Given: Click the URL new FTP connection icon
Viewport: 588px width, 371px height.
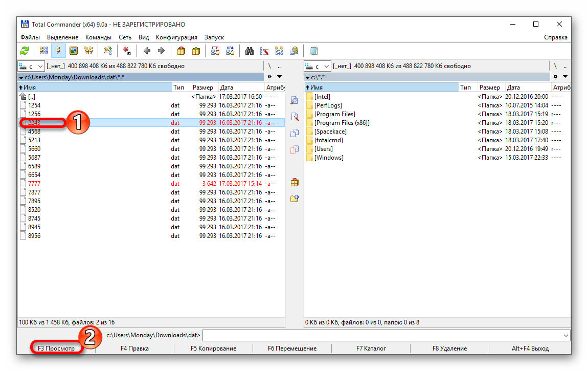Looking at the screenshot, I should pyautogui.click(x=231, y=51).
